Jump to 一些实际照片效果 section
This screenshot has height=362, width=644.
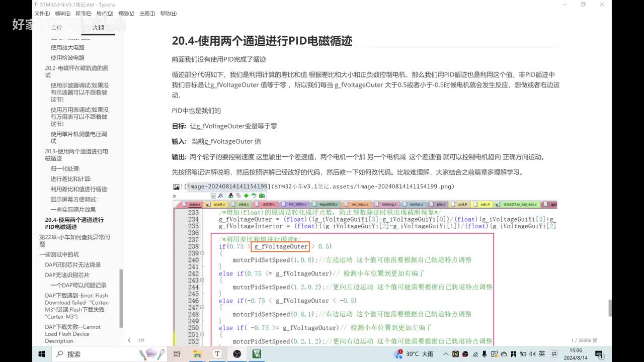[73, 210]
